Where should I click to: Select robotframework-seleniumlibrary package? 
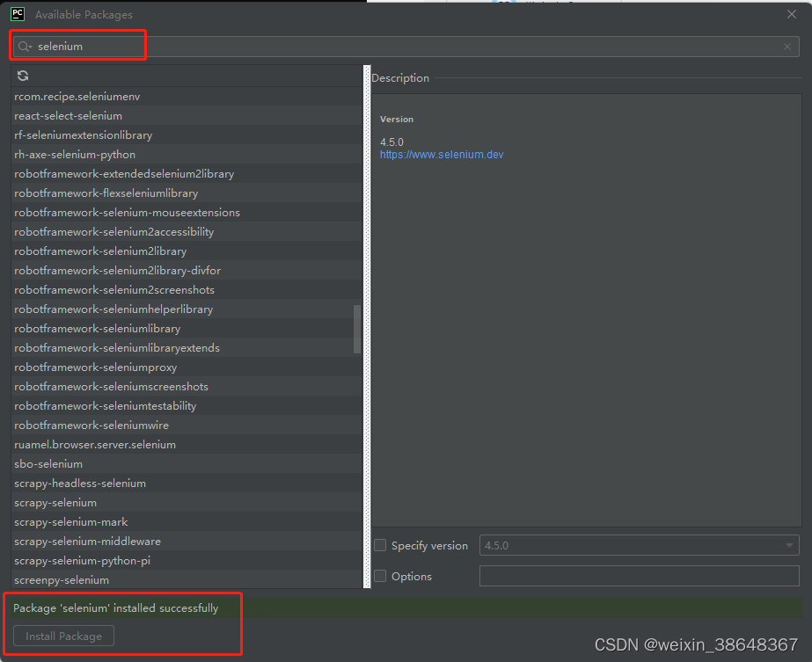(187, 329)
